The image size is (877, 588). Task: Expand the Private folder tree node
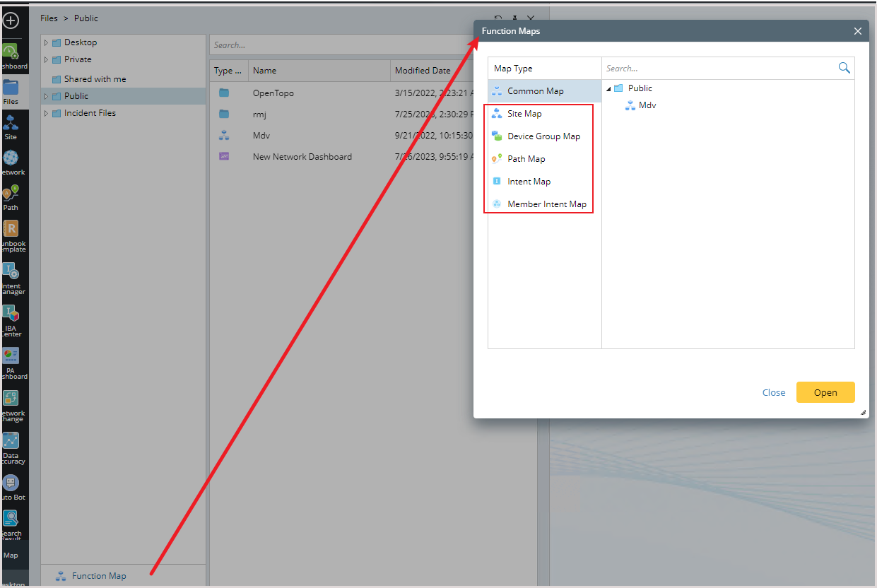(47, 59)
